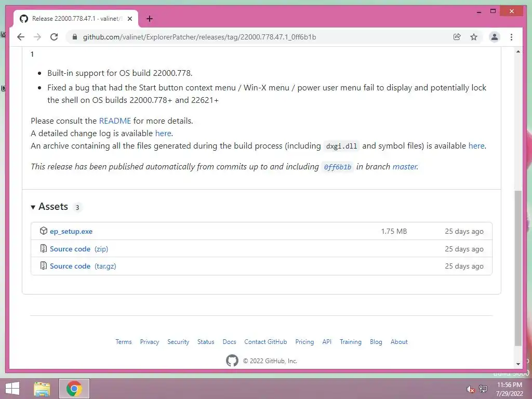Image resolution: width=532 pixels, height=399 pixels.
Task: Open the About footer link
Action: (399, 342)
